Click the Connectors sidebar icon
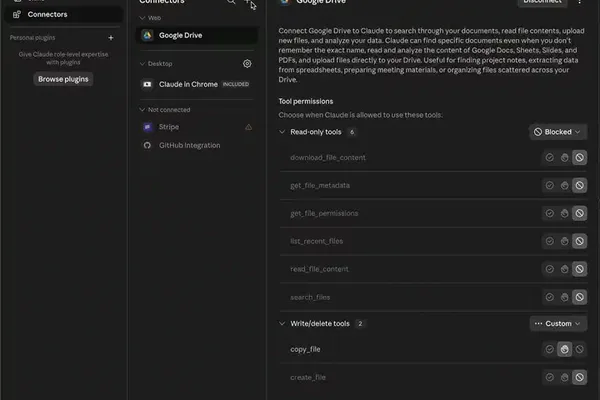 point(17,15)
